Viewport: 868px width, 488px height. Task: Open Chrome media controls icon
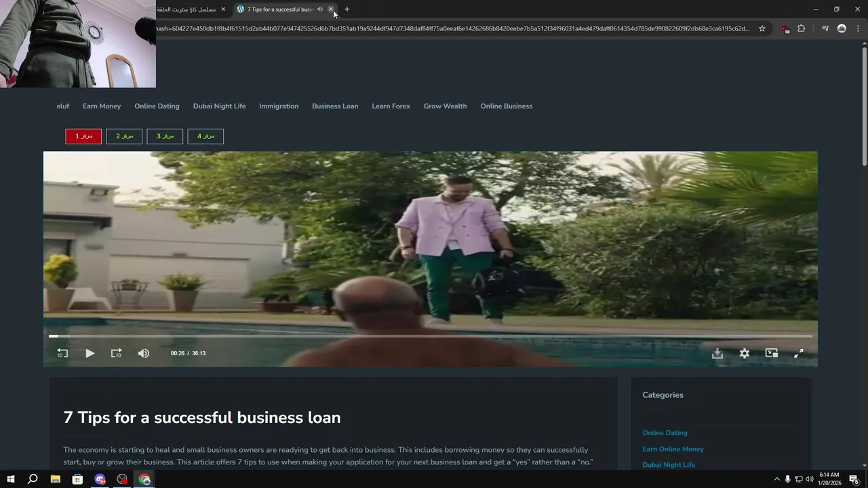pyautogui.click(x=825, y=28)
